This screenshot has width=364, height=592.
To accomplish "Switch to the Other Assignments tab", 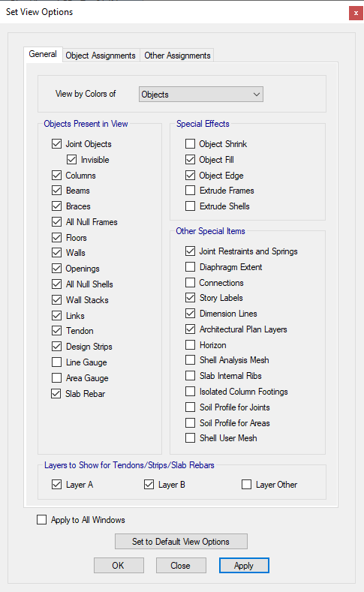I will click(177, 56).
